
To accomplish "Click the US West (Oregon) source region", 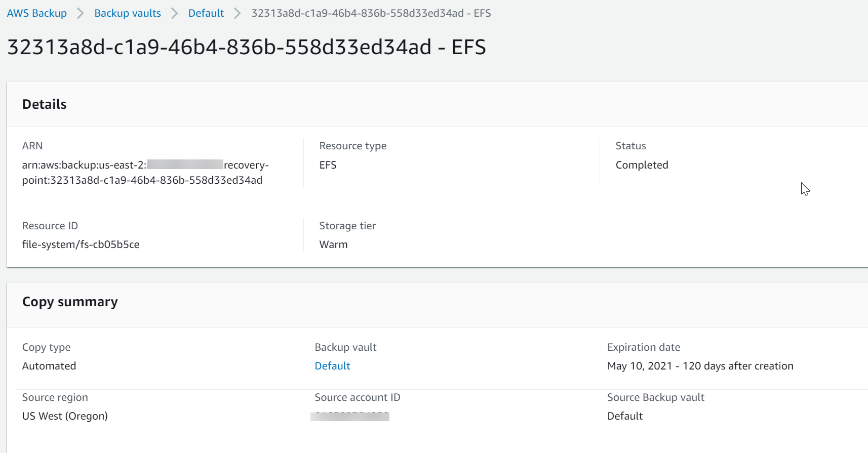I will (x=65, y=416).
